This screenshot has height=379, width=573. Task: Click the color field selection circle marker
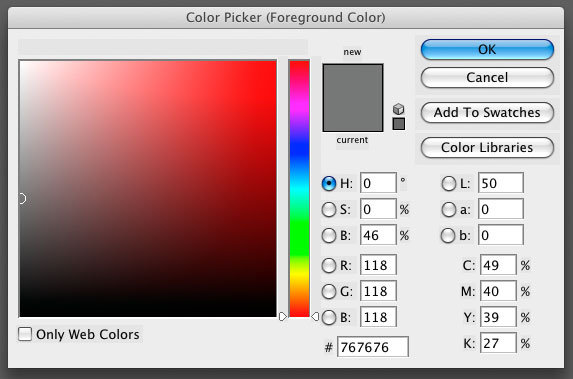pyautogui.click(x=22, y=198)
